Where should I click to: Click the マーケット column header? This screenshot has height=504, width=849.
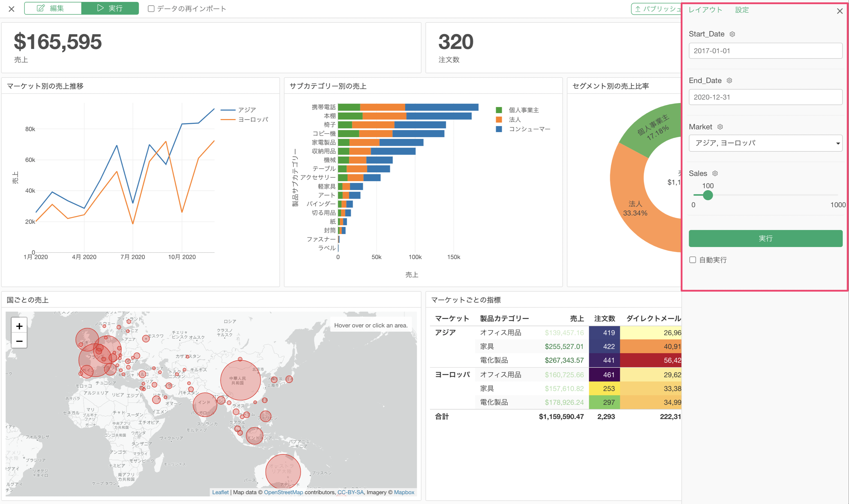(x=452, y=318)
